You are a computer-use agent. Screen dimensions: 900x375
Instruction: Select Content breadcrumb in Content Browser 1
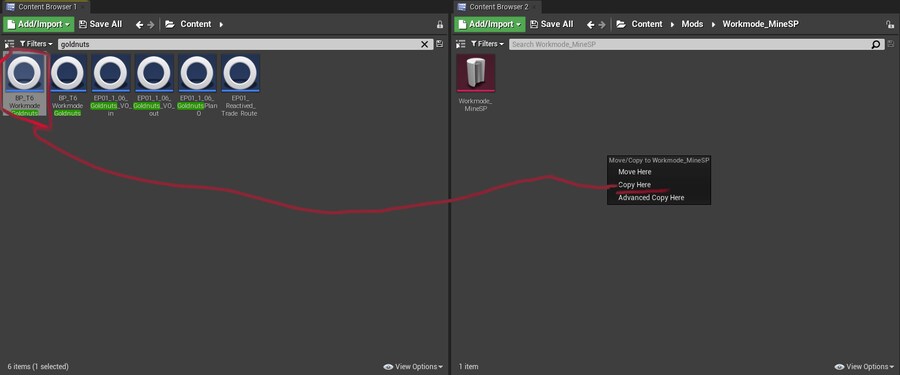coord(196,24)
